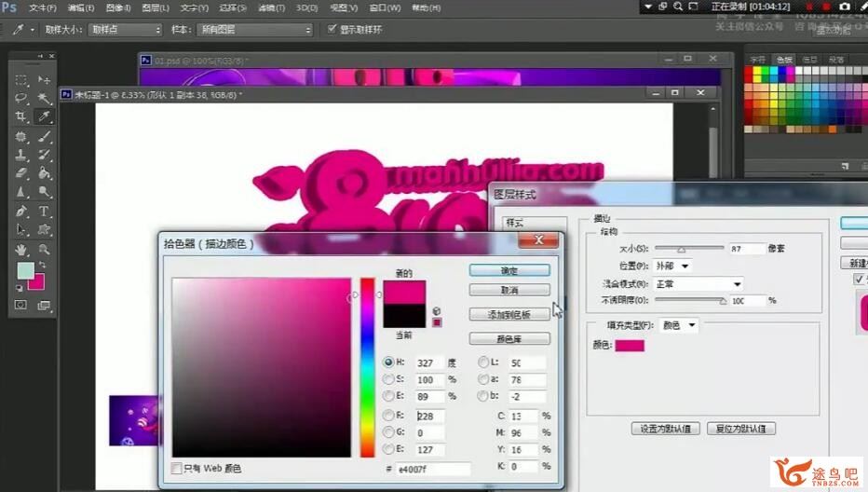This screenshot has height=492, width=868.
Task: Open the tool preset picker arrow beside eyedropper
Action: click(x=33, y=30)
